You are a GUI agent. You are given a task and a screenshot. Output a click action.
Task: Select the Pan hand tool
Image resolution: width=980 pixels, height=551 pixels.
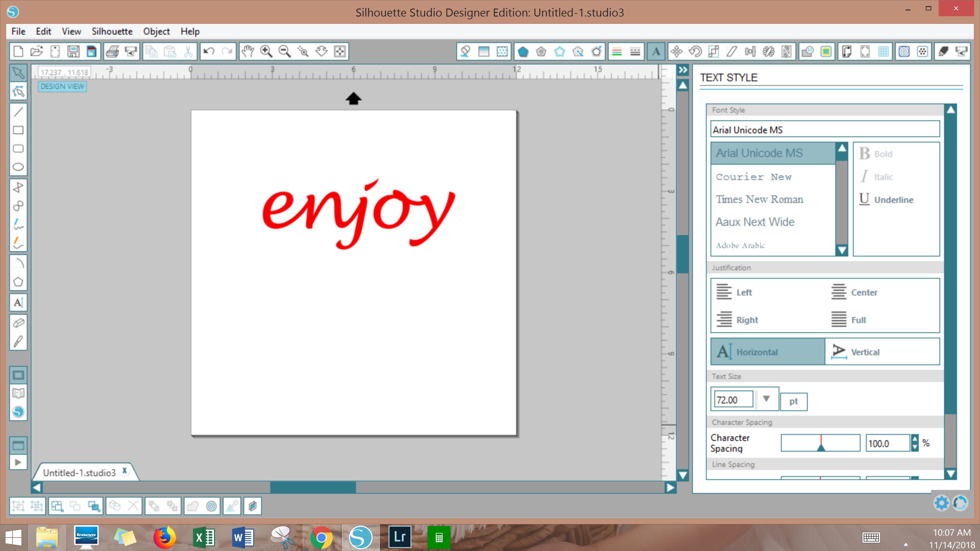[x=248, y=51]
